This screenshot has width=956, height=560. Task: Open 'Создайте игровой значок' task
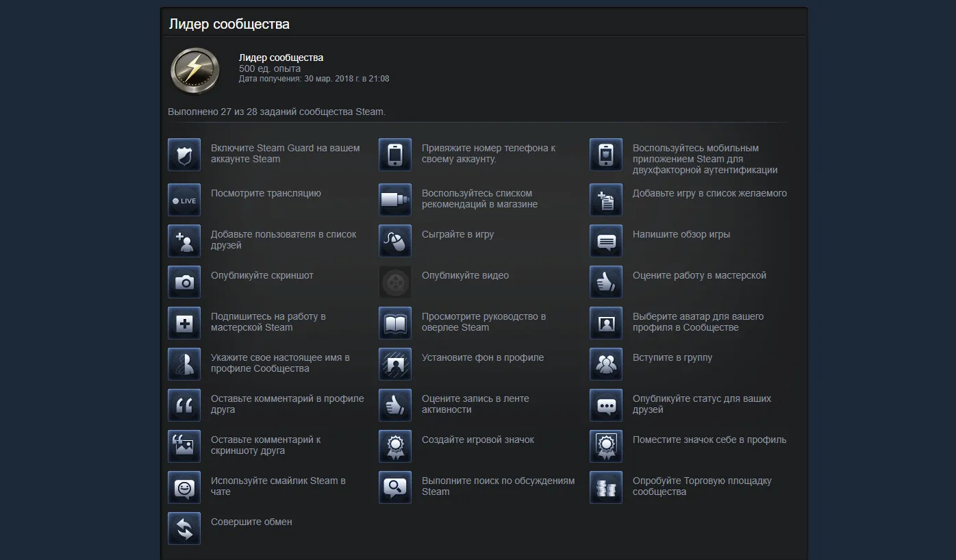[x=477, y=440]
